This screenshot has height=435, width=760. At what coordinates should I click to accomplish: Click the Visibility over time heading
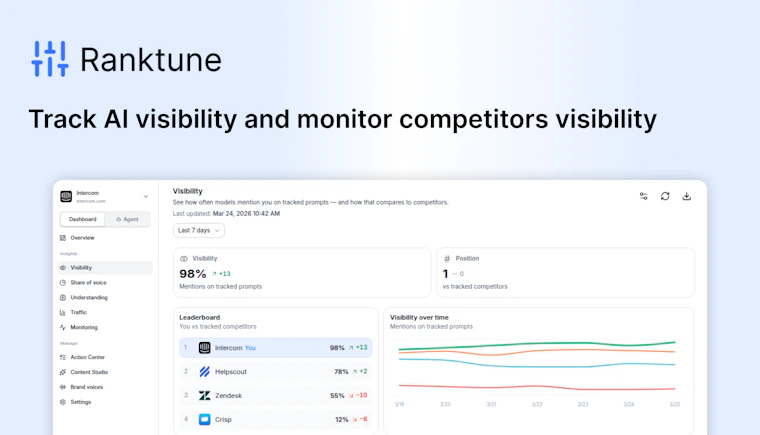[x=419, y=317]
